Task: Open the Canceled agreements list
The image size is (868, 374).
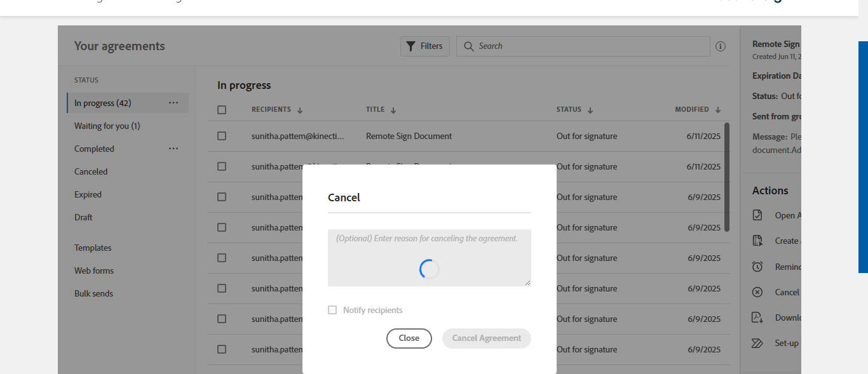Action: [x=91, y=171]
